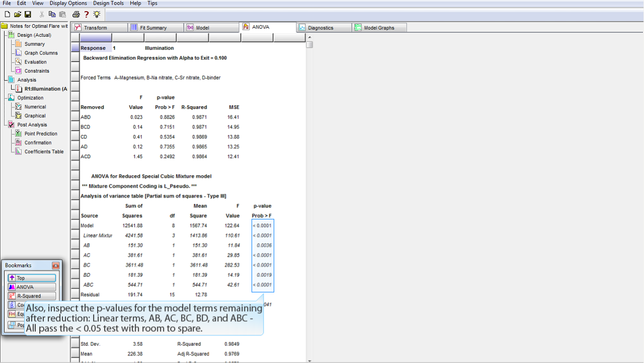Image resolution: width=644 pixels, height=363 pixels.
Task: Open help via the red question mark icon
Action: [87, 14]
